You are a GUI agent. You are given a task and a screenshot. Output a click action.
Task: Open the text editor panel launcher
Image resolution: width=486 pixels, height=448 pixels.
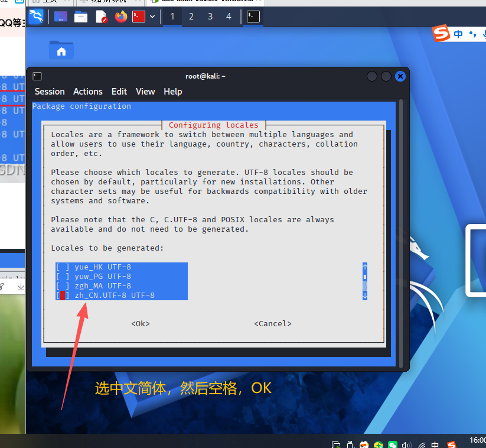click(x=102, y=17)
